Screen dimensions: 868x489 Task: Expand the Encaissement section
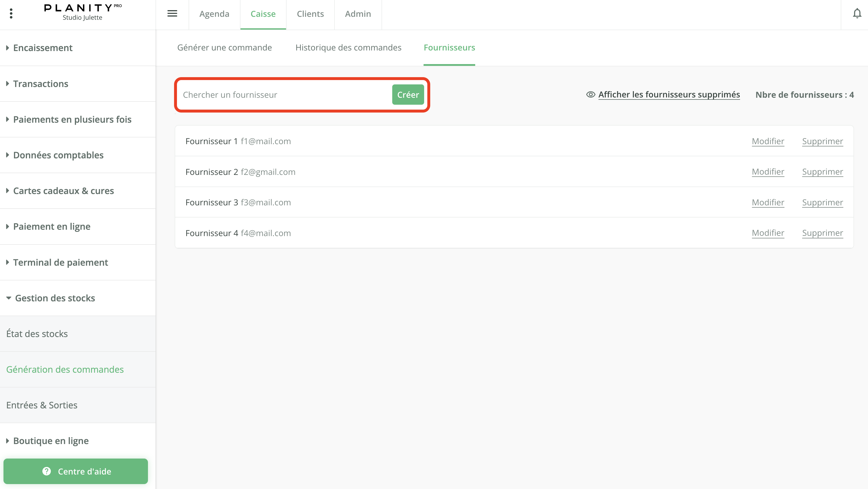[x=43, y=48]
